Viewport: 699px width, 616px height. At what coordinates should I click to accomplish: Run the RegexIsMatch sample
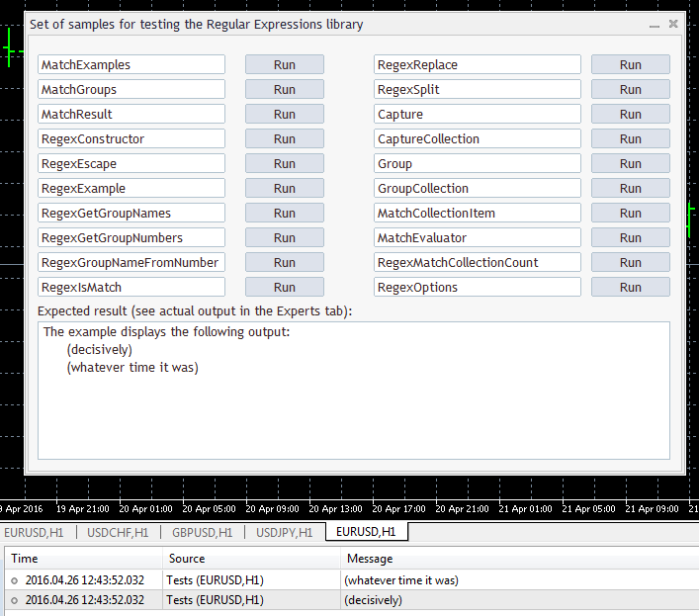(285, 287)
